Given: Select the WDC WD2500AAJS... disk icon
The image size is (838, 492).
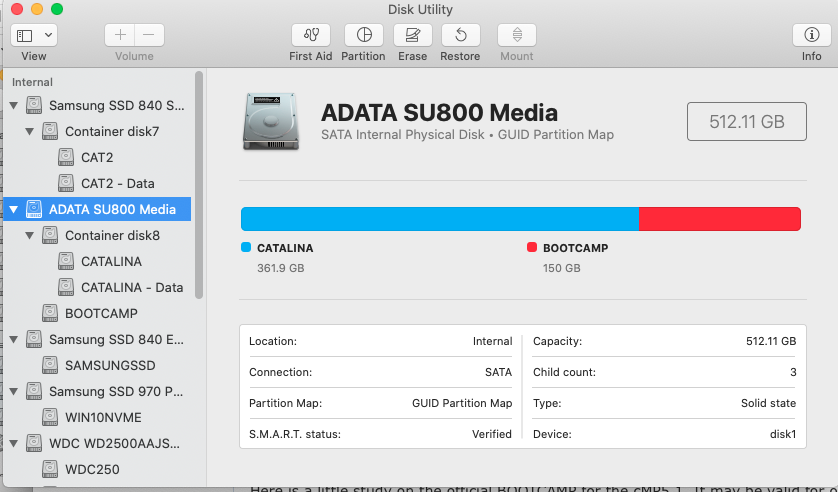Looking at the screenshot, I should coord(34,443).
